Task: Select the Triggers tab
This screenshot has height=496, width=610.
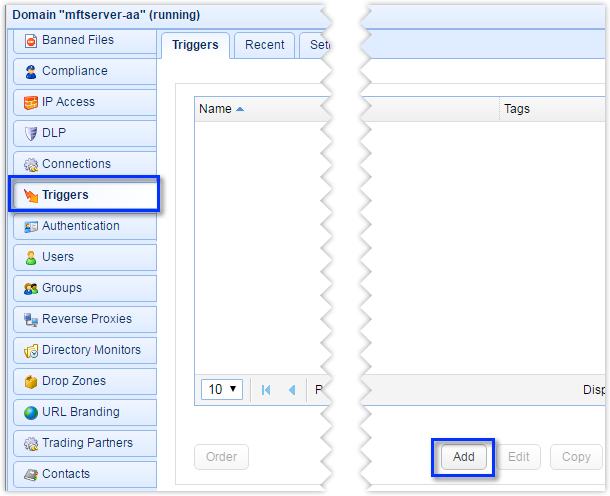Action: pos(195,45)
